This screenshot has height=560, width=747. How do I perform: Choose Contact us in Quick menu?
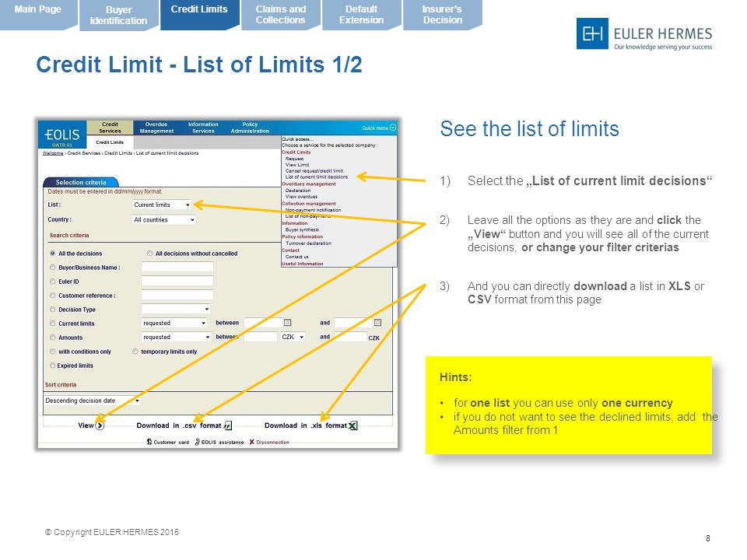pyautogui.click(x=296, y=257)
